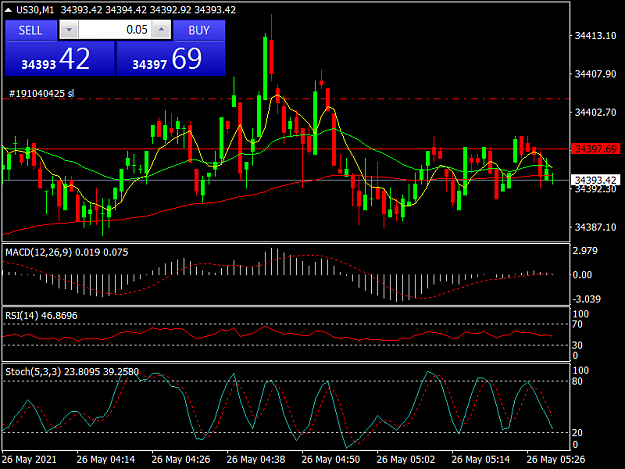Click the 34413.10 price axis label
Screen dimensions: 625x469
click(x=596, y=36)
